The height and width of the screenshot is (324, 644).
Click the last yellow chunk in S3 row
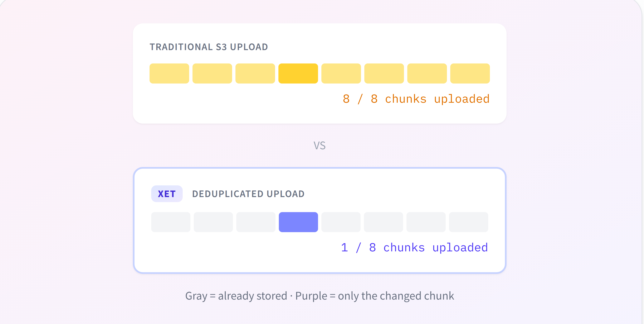[470, 73]
